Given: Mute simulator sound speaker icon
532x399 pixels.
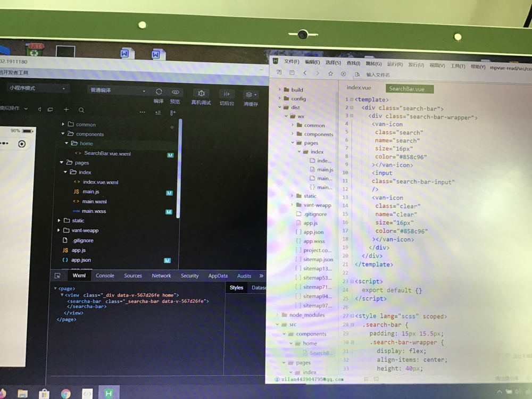Looking at the screenshot, I should [x=40, y=109].
